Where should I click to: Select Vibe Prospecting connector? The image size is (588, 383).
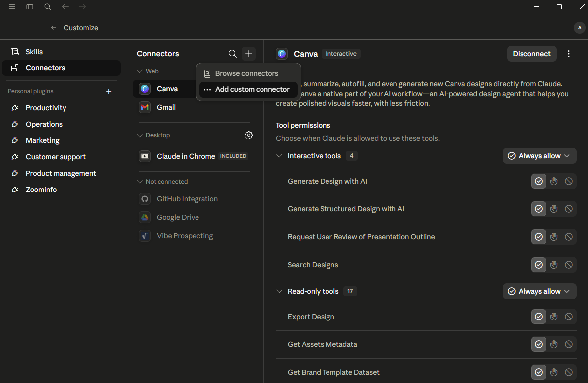tap(195, 236)
